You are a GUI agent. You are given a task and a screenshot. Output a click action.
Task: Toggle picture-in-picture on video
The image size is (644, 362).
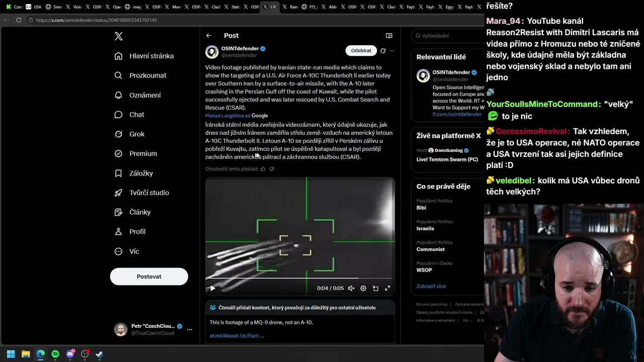tap(375, 288)
